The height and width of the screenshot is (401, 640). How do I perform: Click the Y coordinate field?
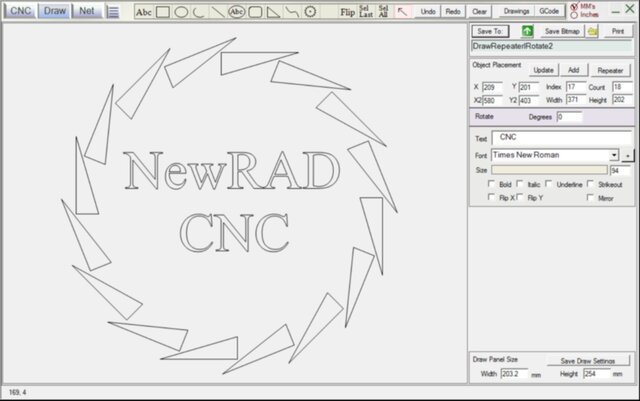tap(529, 87)
